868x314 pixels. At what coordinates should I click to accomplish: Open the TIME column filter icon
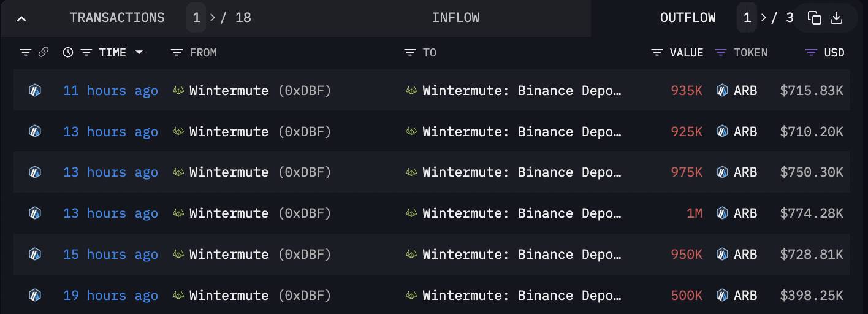click(x=86, y=53)
